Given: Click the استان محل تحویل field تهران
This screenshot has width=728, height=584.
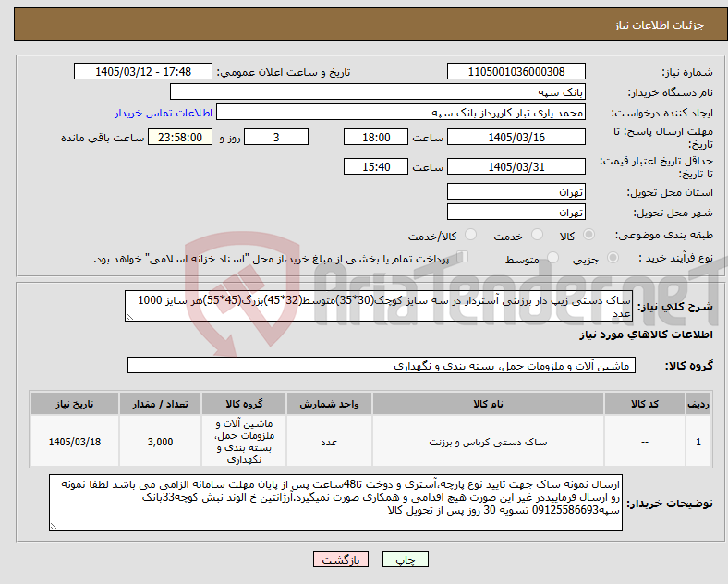Looking at the screenshot, I should [516, 191].
